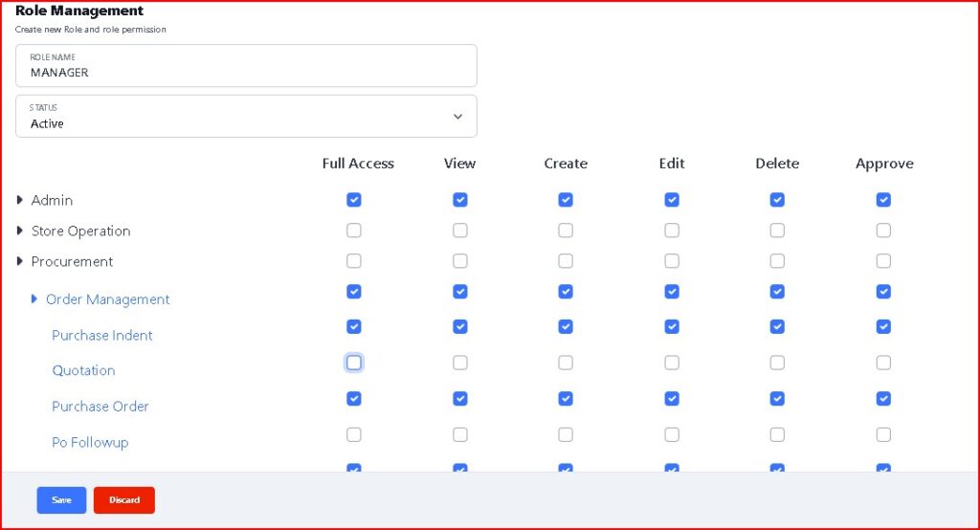Uncheck Full Access for Admin
Image resolution: width=980 pixels, height=530 pixels.
pyautogui.click(x=354, y=200)
